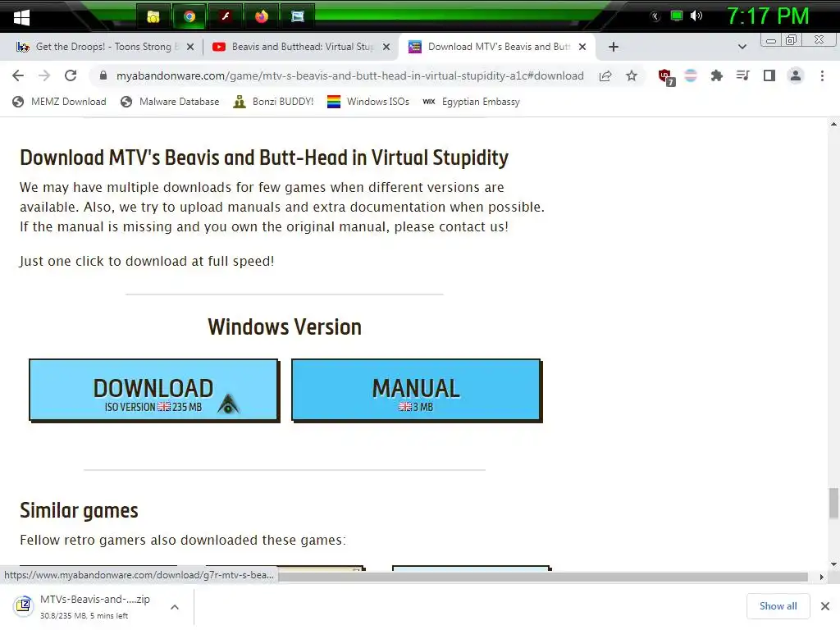Viewport: 840px width, 630px height.
Task: Expand the tab search dropdown
Action: (x=742, y=47)
